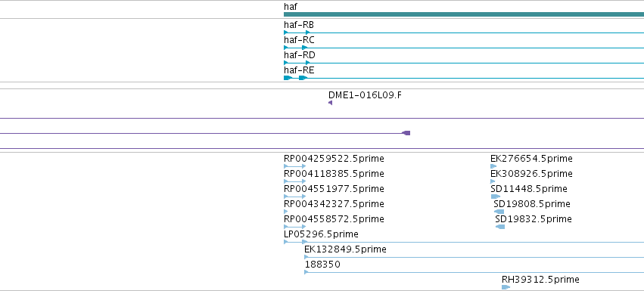Open DME1-016L09.F feature label
Screen dimensions: 644x291
[x=365, y=95]
